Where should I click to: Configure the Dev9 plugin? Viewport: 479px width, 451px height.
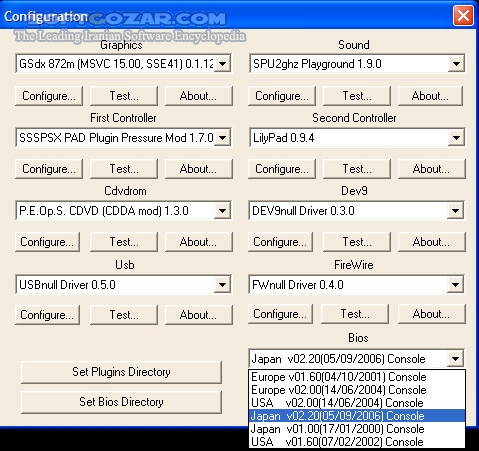[x=280, y=242]
